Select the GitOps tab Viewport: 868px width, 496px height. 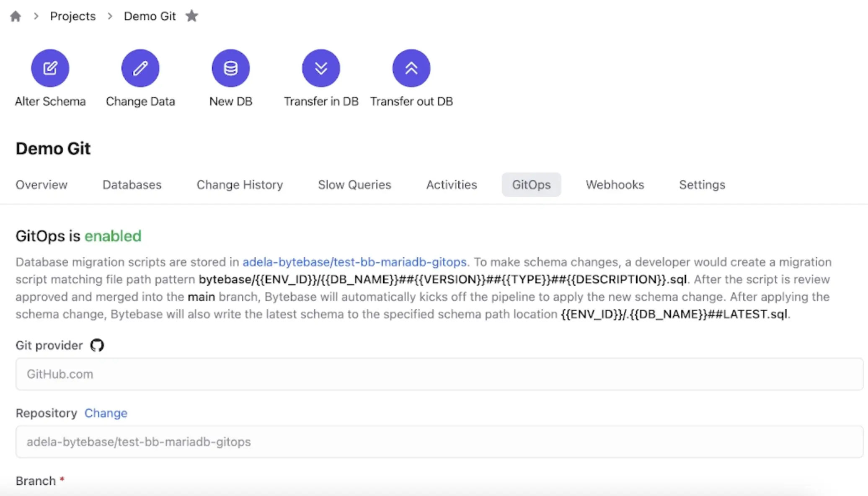point(531,185)
